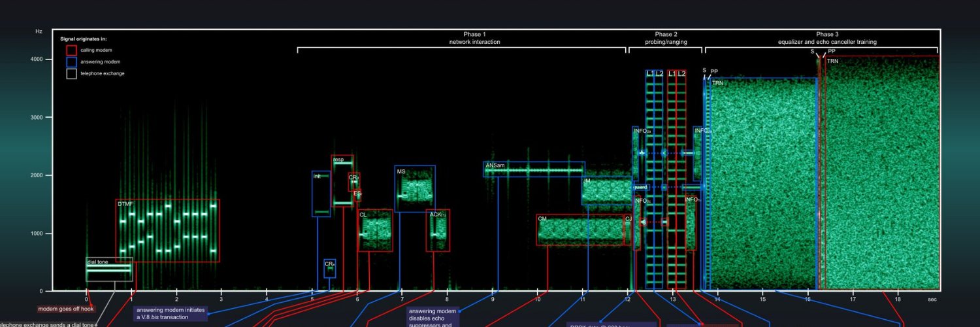
Task: Click the "sec" axis unit label
Action: tap(932, 299)
